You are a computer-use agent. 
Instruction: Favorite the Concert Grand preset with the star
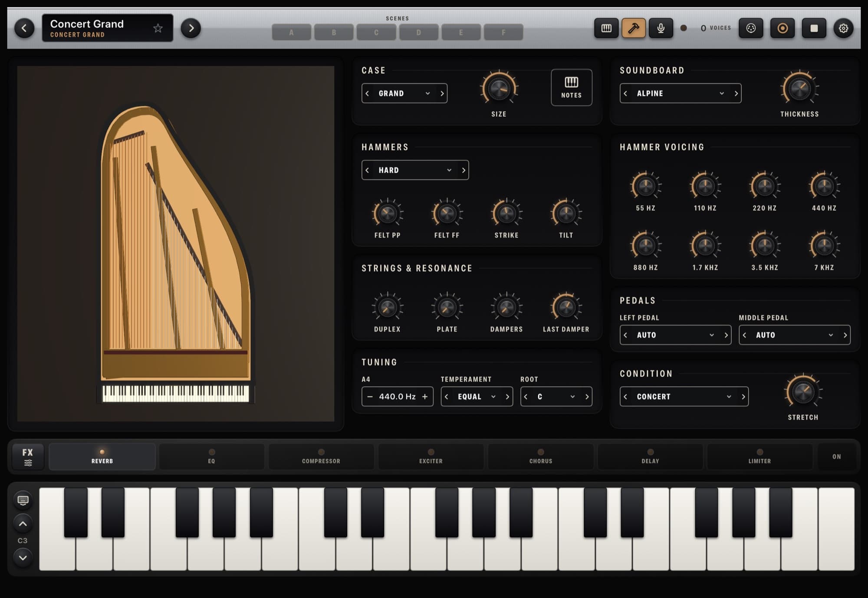click(158, 28)
